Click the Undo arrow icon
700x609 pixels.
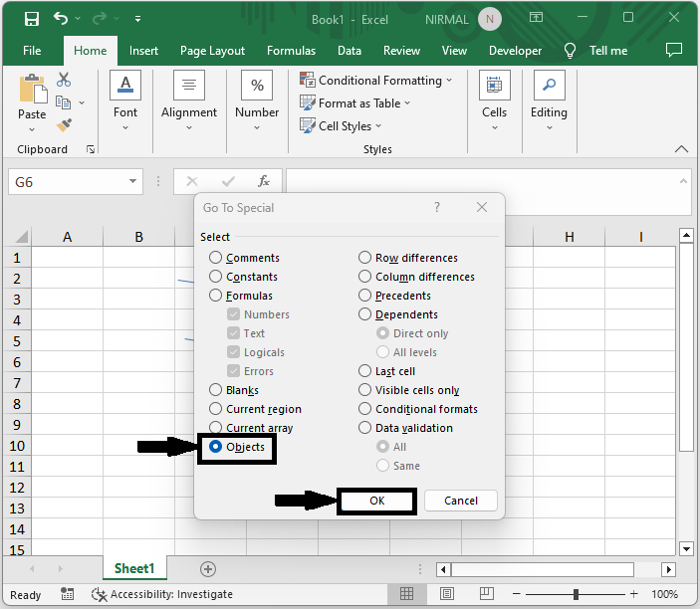tap(61, 18)
